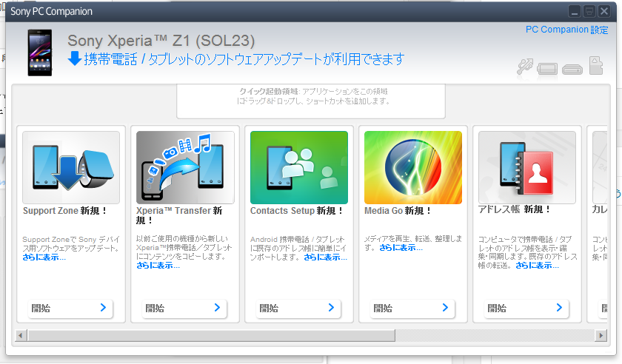
Task: Start アドレス帳 with 開始 button
Action: point(526,308)
